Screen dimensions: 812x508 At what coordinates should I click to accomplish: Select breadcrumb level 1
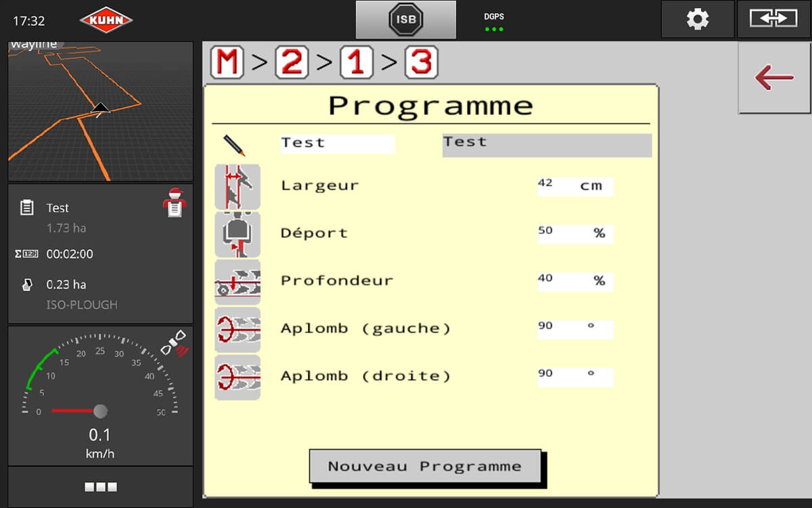point(357,62)
